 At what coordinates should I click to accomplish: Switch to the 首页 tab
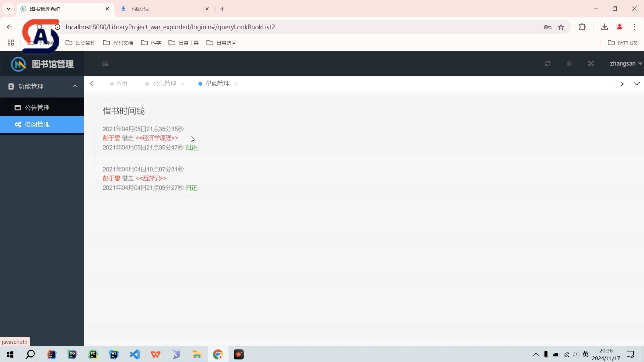[x=122, y=84]
